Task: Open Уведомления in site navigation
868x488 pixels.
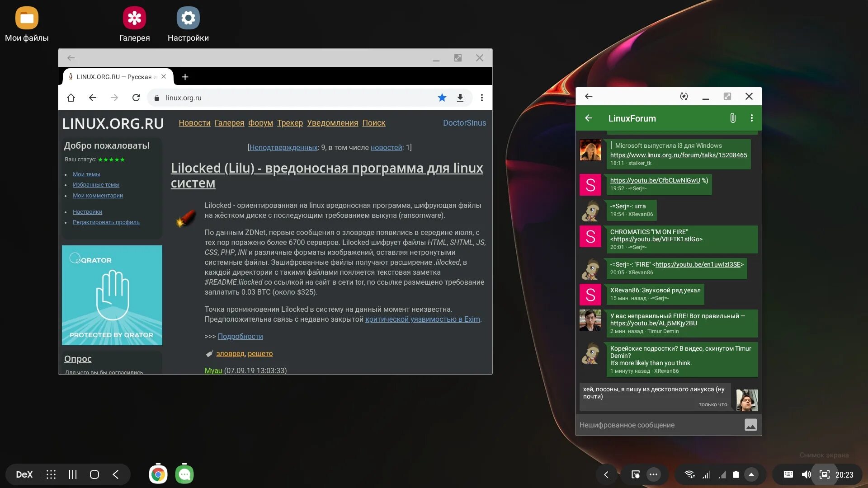Action: pyautogui.click(x=332, y=123)
